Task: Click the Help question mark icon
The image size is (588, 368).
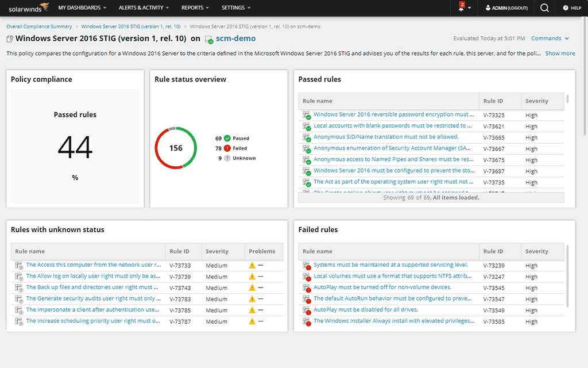Action: click(566, 8)
